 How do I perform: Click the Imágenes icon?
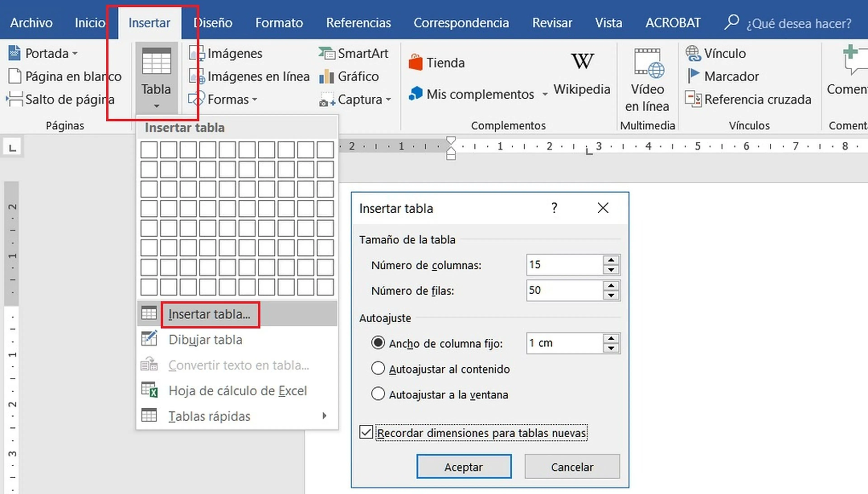coord(197,53)
